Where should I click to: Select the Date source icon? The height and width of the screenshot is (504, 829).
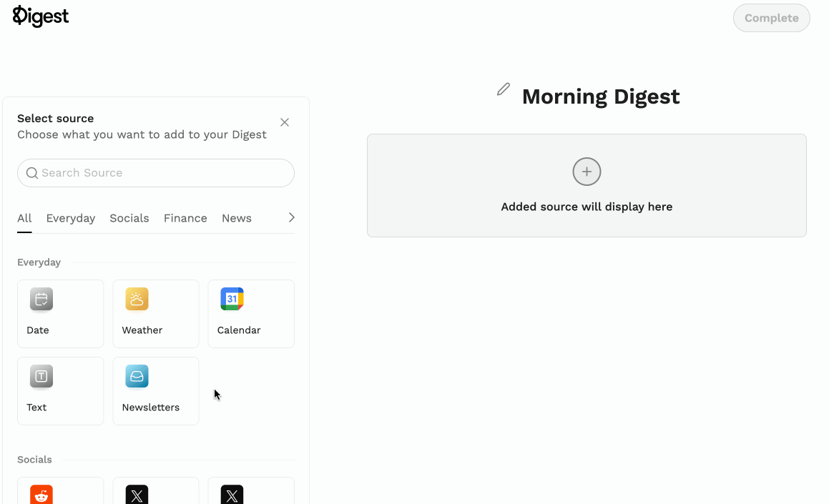(41, 300)
